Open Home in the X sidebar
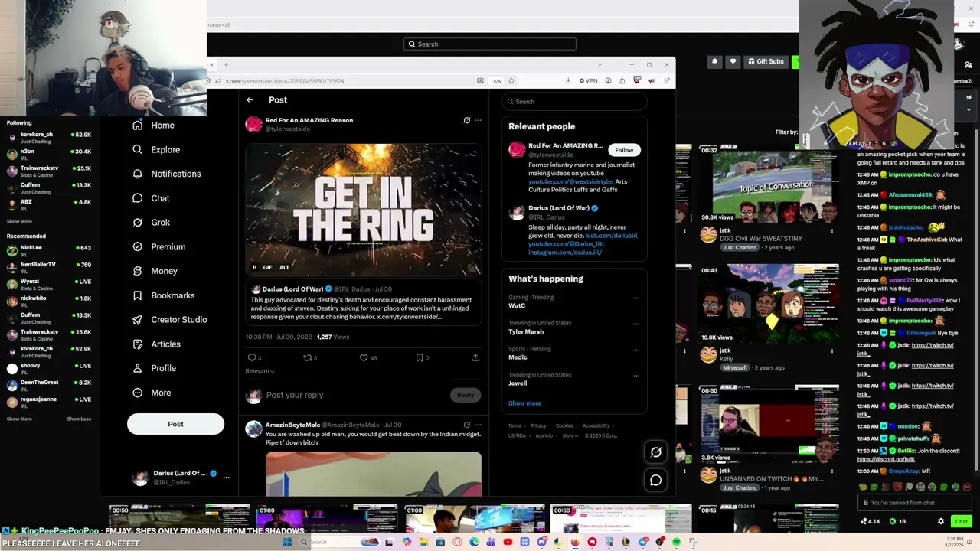The height and width of the screenshot is (551, 980). click(x=154, y=126)
